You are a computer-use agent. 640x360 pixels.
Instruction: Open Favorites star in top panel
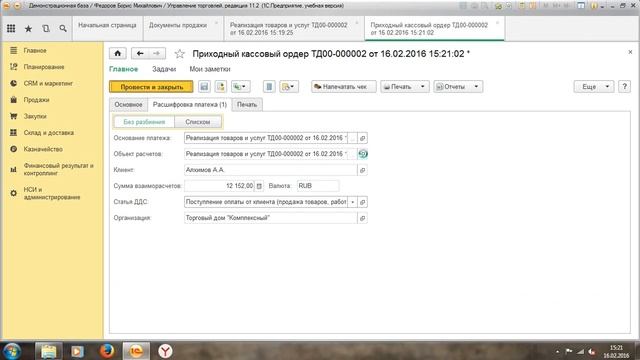pos(28,29)
